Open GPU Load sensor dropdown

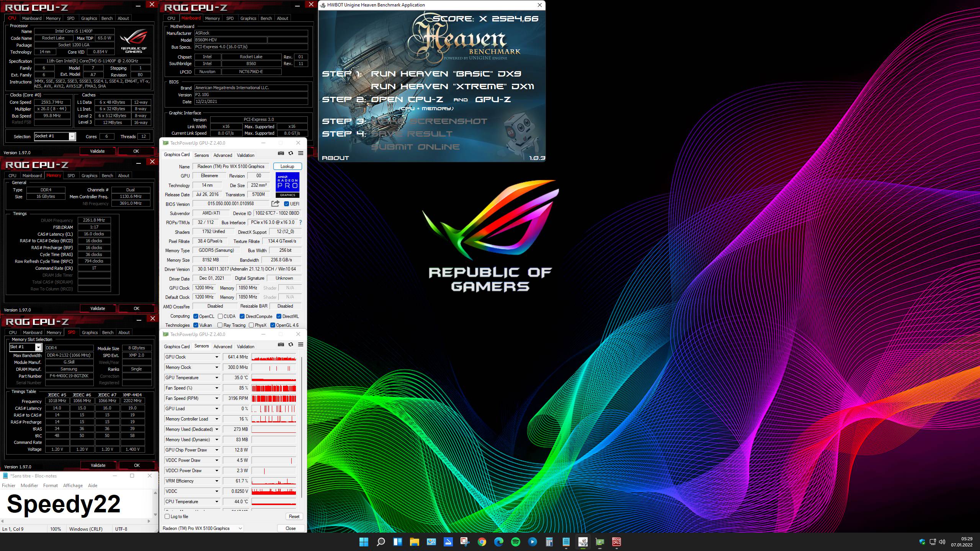click(217, 409)
